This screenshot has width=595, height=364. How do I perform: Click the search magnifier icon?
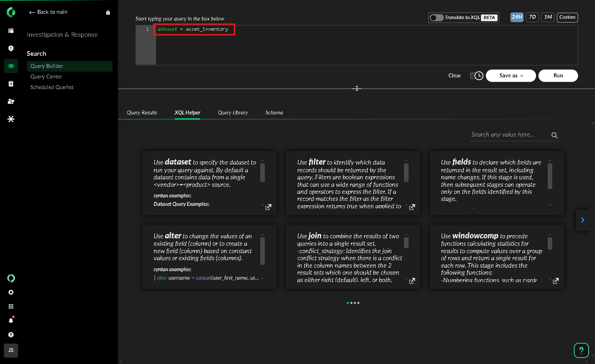(554, 135)
